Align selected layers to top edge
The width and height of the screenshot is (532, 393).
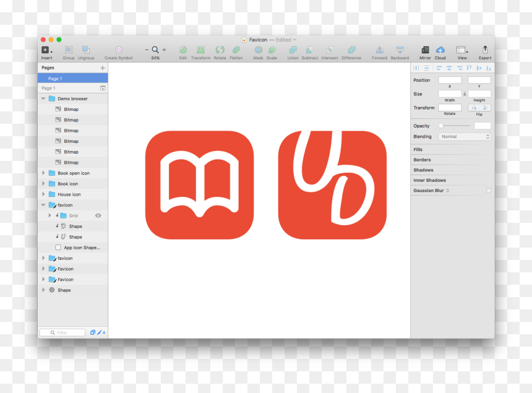(469, 68)
